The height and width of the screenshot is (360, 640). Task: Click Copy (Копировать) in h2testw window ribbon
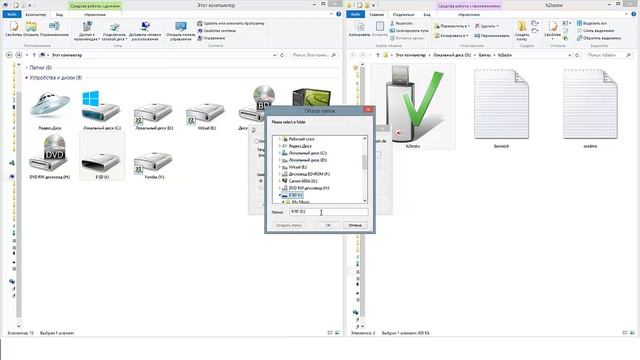click(x=360, y=29)
